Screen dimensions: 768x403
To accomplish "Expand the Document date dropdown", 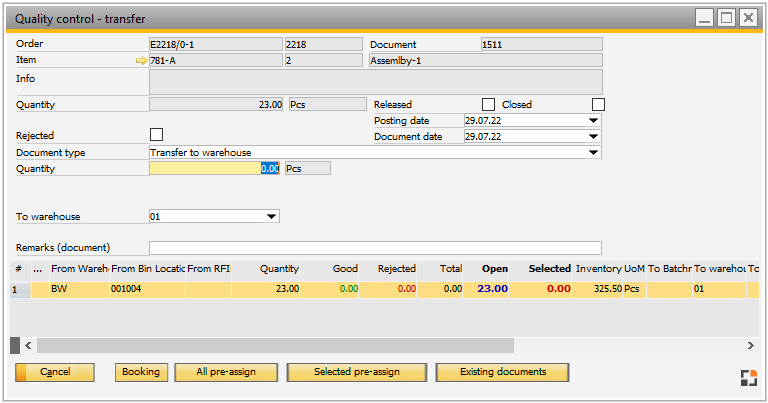I will (x=594, y=137).
